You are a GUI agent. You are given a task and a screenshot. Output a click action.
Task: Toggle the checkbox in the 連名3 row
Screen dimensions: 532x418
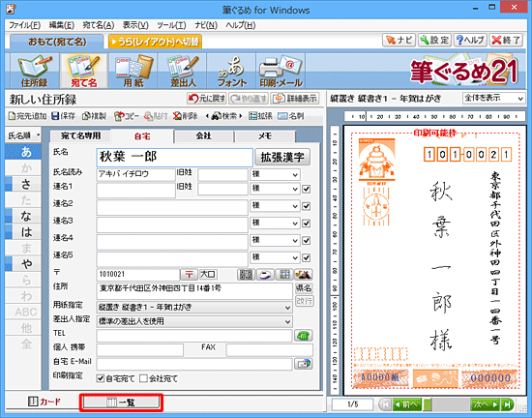[307, 224]
